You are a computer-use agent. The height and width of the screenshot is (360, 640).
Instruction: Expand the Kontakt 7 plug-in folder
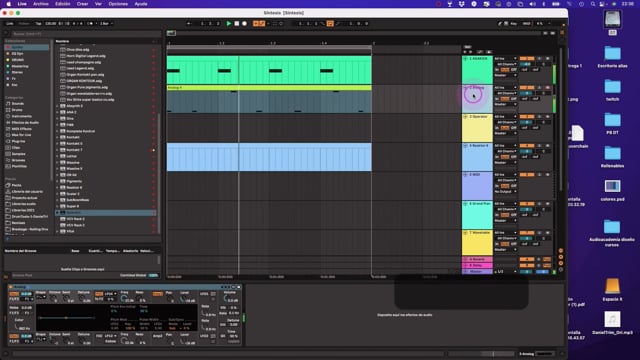57,150
